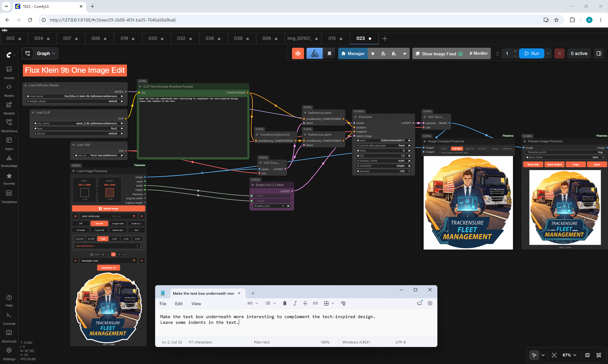The width and height of the screenshot is (608, 364).
Task: Open the NodesMap sidebar panel
Action: pyautogui.click(x=9, y=161)
